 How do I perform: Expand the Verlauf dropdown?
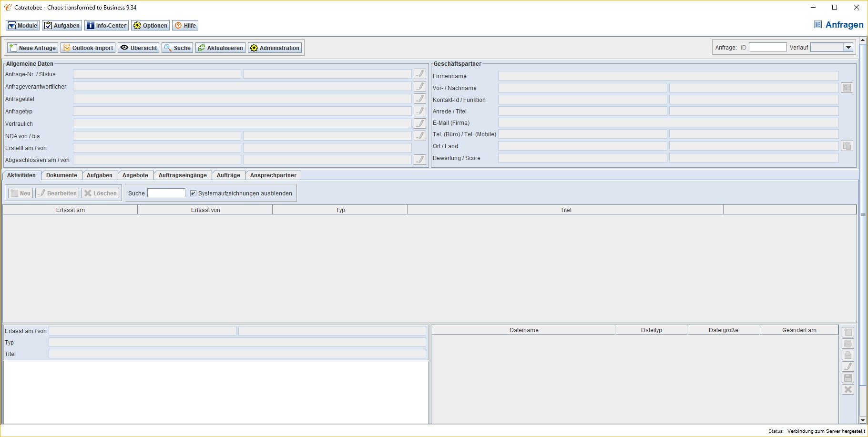848,47
